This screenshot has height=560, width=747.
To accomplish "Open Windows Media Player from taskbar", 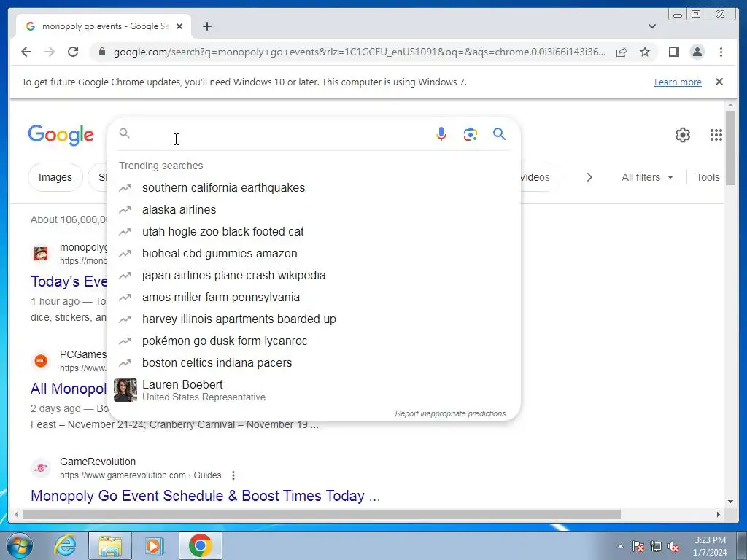I will (x=155, y=545).
